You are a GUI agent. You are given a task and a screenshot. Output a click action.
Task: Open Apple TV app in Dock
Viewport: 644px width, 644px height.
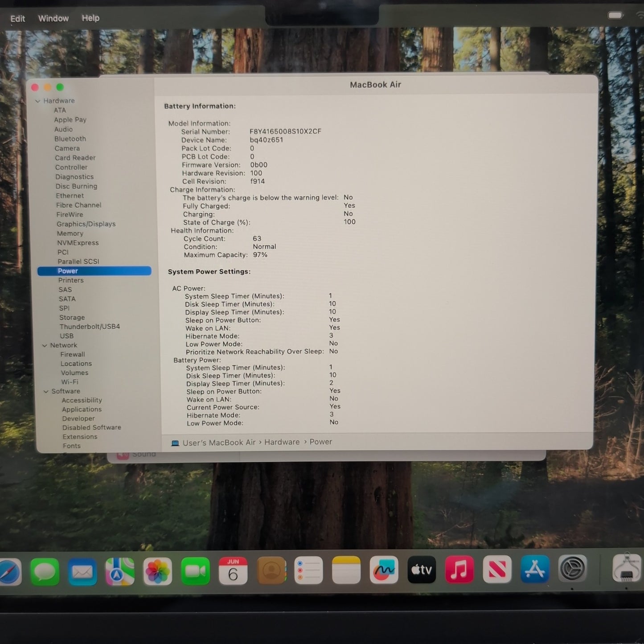pos(422,570)
